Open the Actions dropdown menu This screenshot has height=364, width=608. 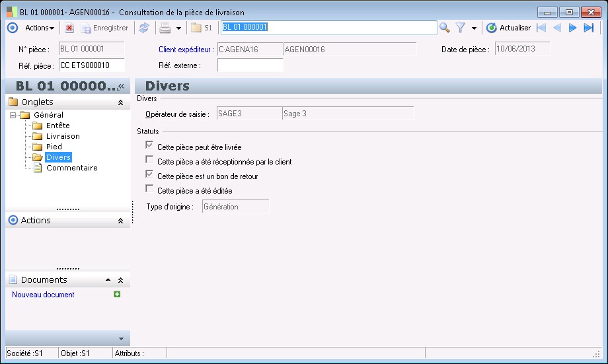(x=39, y=28)
